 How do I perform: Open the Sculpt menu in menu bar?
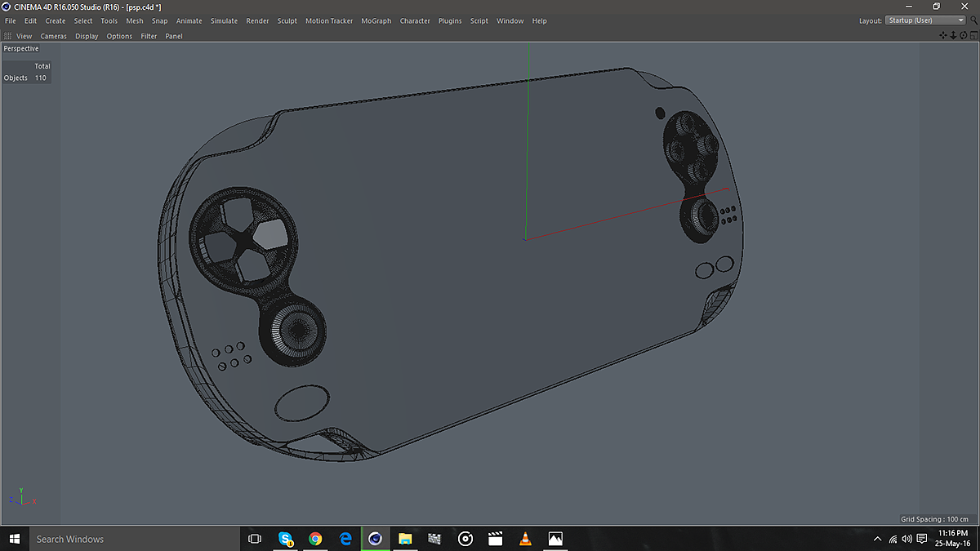click(x=287, y=20)
